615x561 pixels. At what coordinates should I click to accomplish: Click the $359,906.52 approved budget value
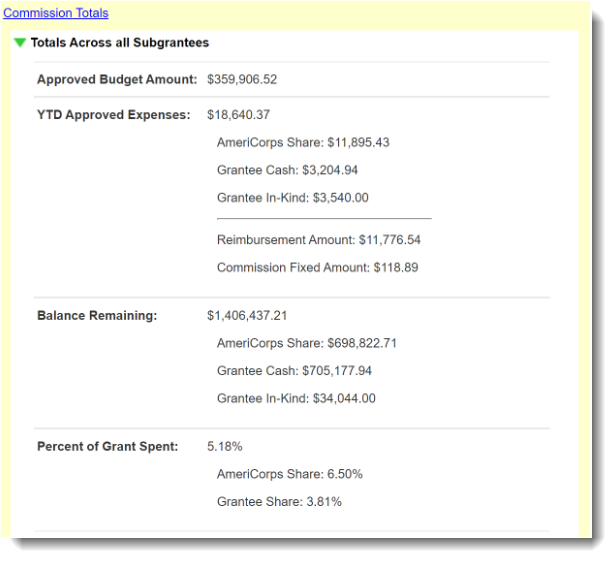[x=242, y=79]
